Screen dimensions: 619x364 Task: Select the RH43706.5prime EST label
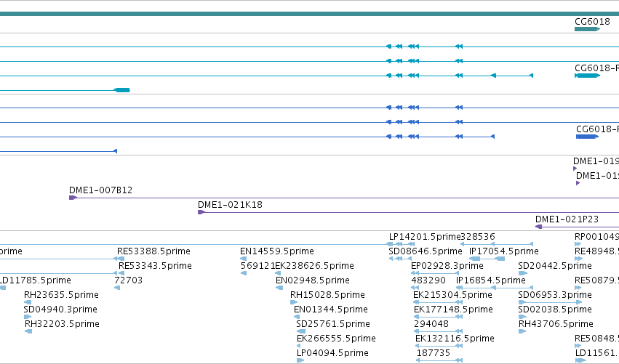point(556,324)
